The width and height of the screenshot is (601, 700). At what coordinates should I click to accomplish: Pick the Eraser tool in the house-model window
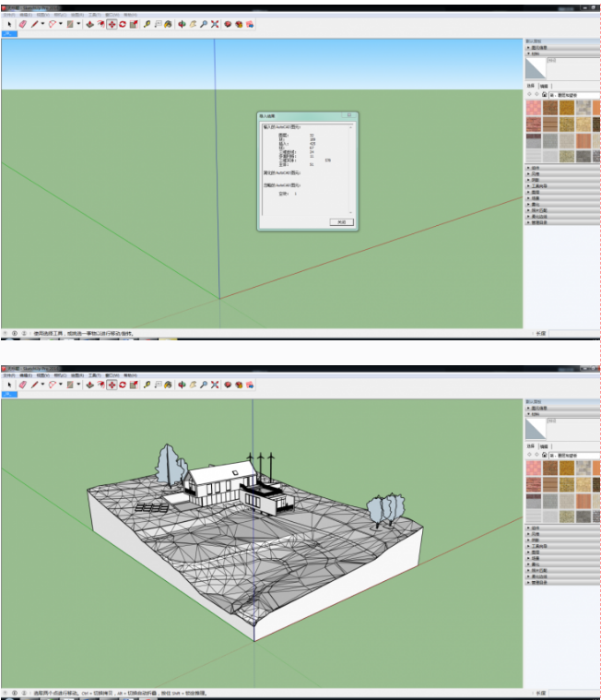(23, 385)
